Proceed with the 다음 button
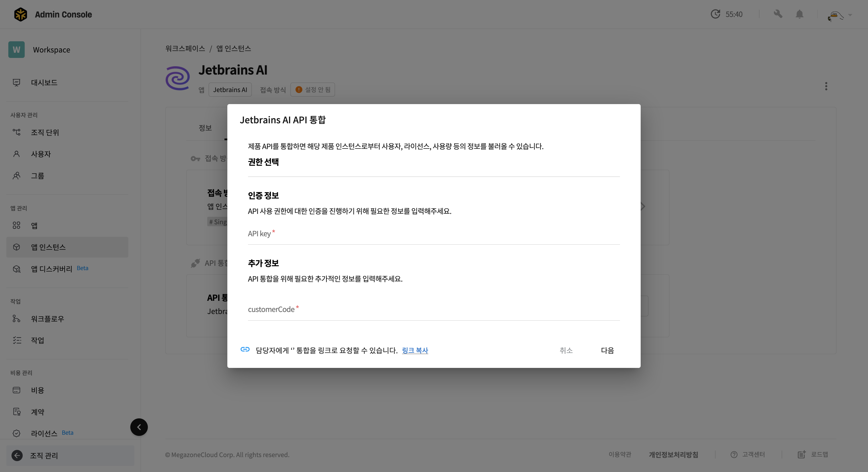The image size is (868, 472). point(608,350)
